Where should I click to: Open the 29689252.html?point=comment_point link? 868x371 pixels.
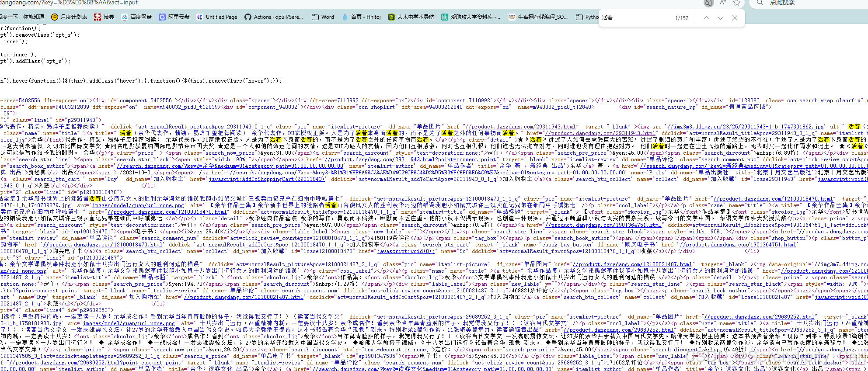(x=95, y=363)
